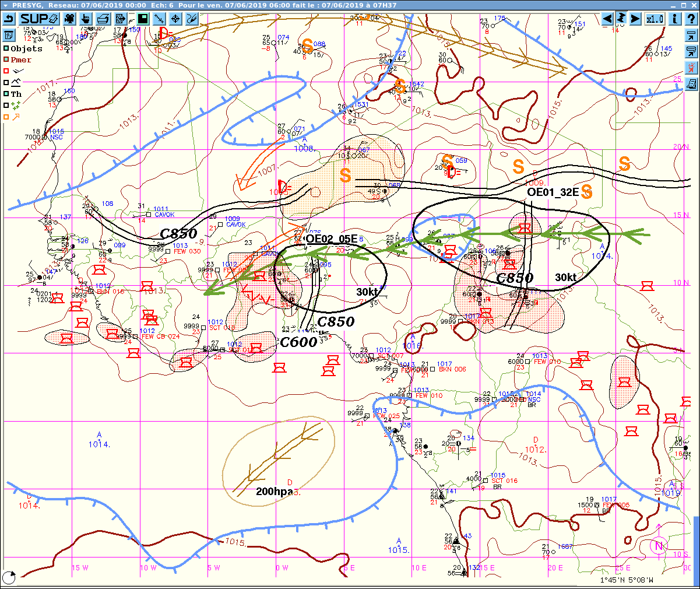Select the pointing hand tool

pyautogui.click(x=85, y=19)
